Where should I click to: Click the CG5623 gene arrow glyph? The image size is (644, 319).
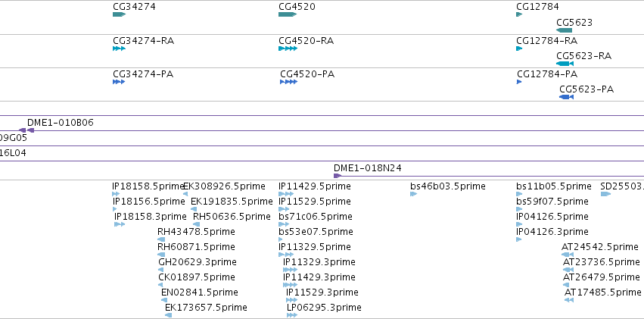tap(564, 30)
